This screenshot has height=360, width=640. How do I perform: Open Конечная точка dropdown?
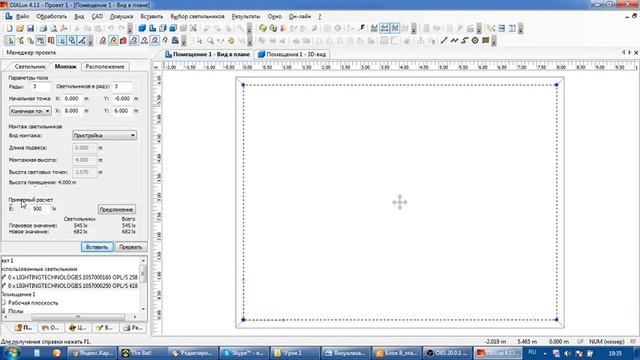(30, 111)
